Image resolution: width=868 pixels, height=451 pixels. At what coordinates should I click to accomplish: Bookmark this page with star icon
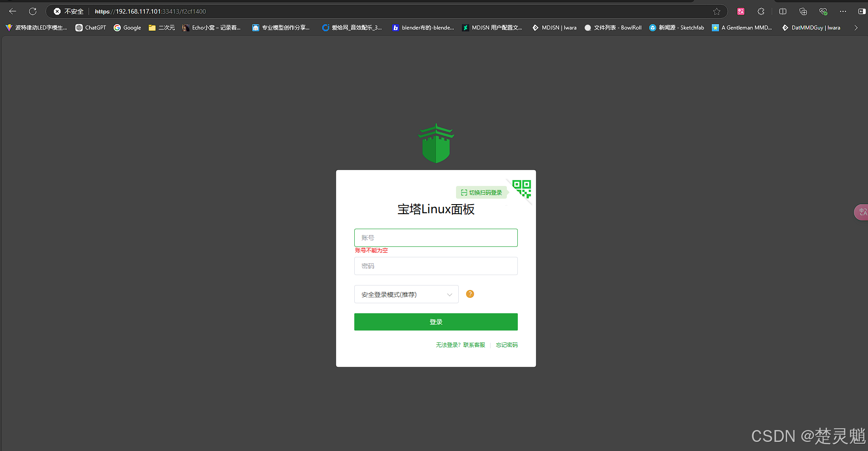pyautogui.click(x=717, y=11)
